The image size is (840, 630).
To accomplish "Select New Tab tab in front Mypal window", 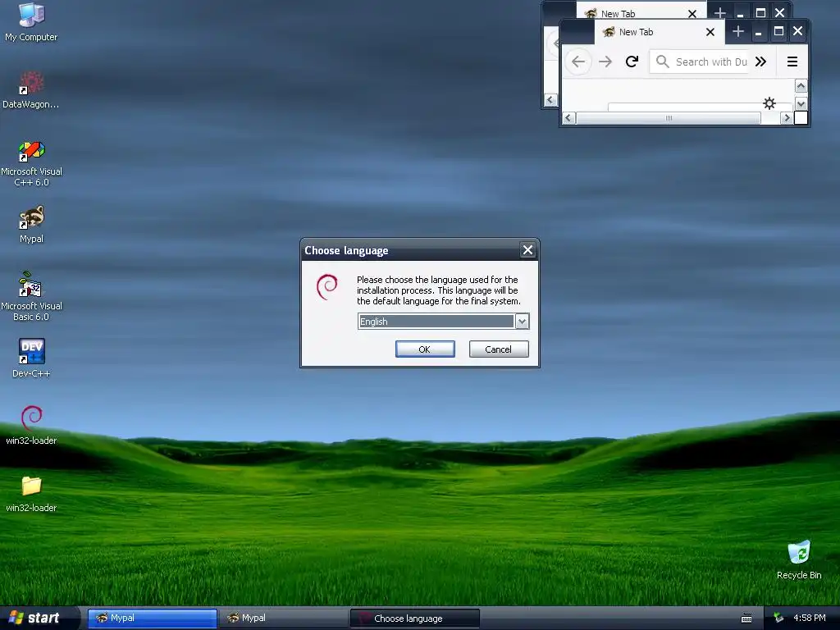I will [660, 32].
